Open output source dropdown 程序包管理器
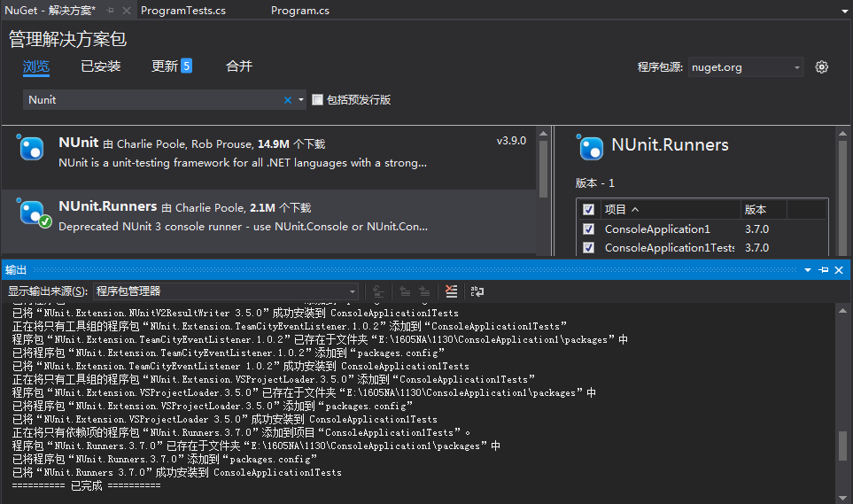Viewport: 853px width, 504px height. pyautogui.click(x=225, y=291)
